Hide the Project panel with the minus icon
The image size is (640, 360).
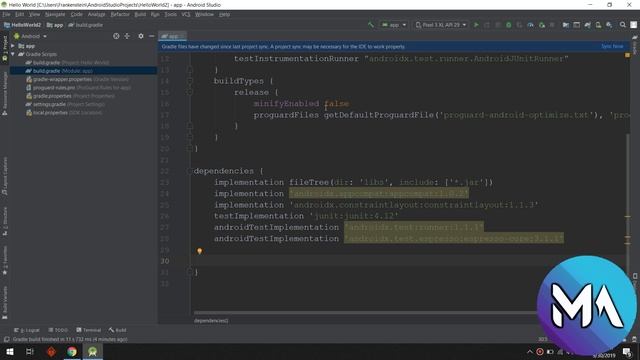[x=151, y=36]
